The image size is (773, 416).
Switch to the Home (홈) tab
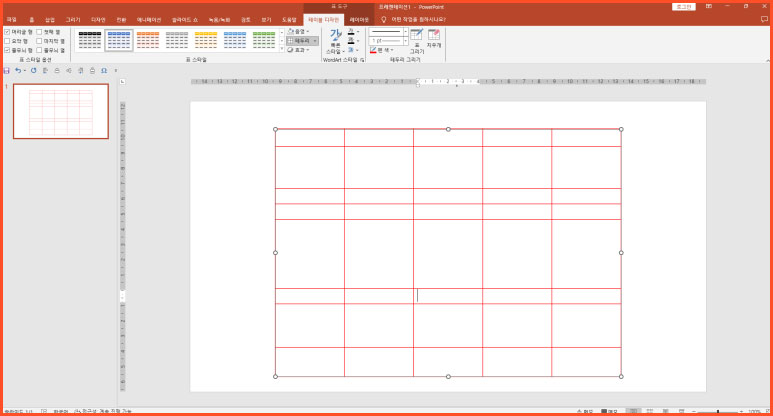pyautogui.click(x=32, y=20)
